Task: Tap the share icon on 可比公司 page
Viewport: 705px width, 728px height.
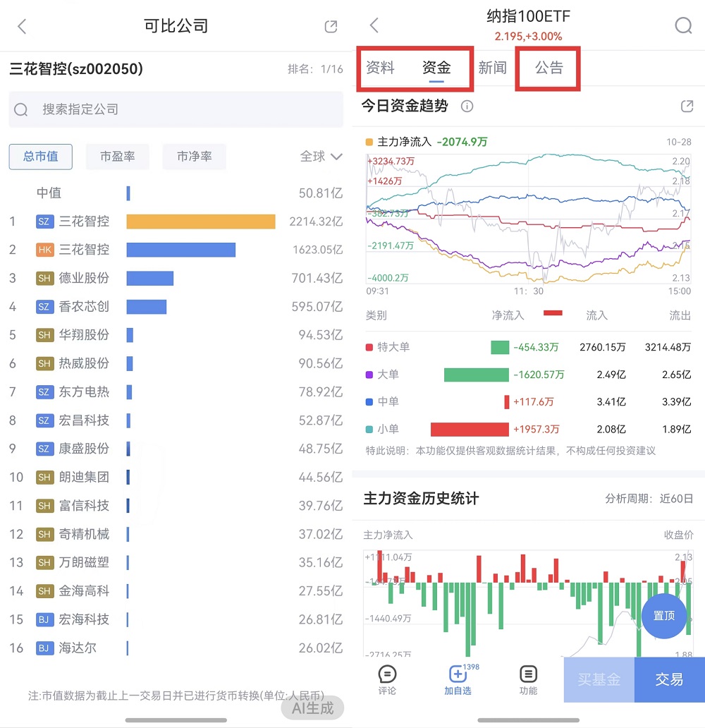Action: tap(331, 25)
